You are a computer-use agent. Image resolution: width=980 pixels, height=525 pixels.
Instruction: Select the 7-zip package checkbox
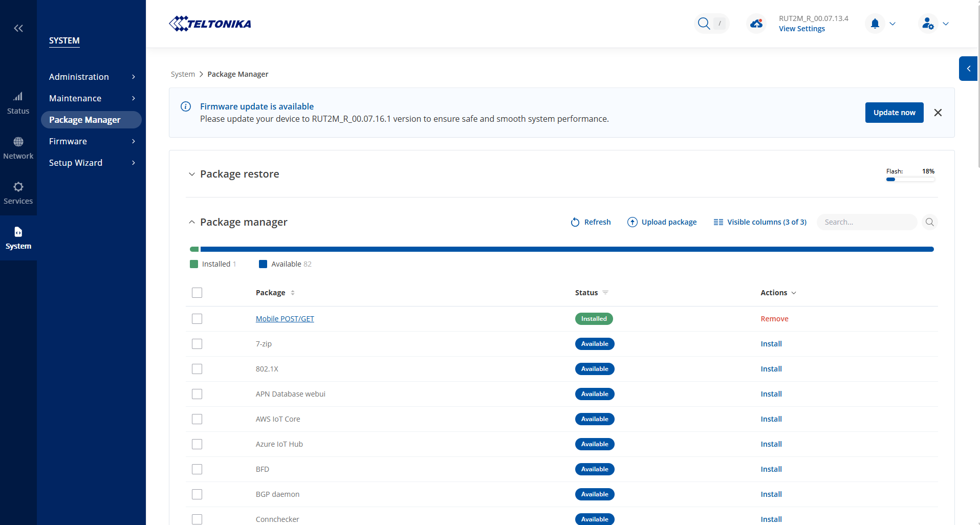point(197,344)
